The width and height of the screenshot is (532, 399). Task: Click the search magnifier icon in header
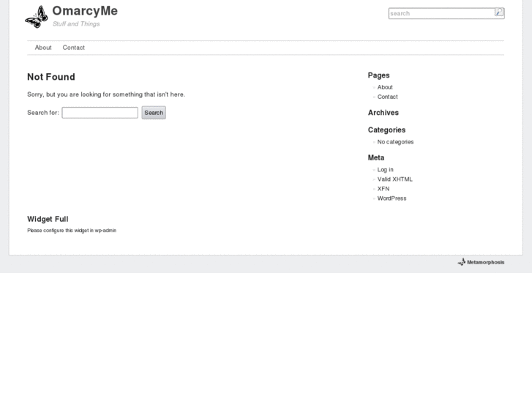click(499, 12)
